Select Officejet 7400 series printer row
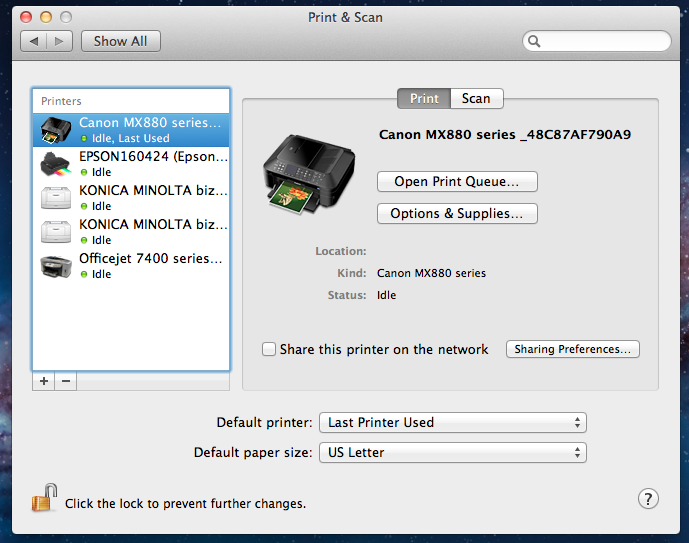This screenshot has width=689, height=543. [131, 266]
